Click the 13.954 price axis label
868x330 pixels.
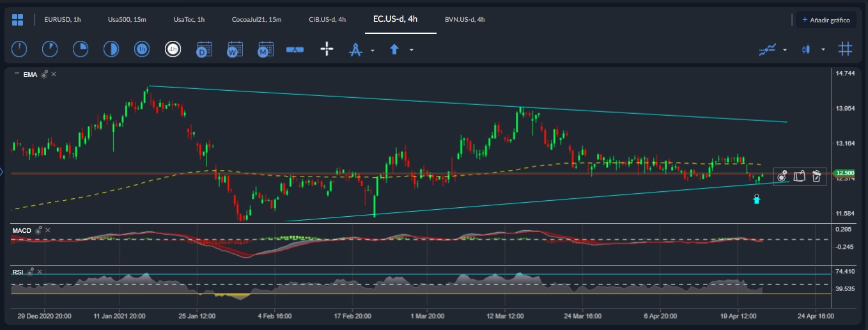click(x=845, y=108)
